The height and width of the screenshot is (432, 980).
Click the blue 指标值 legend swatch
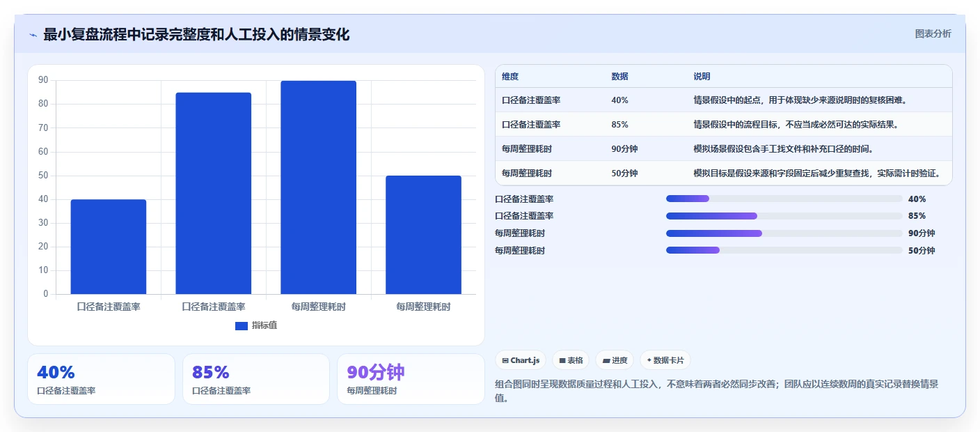242,326
